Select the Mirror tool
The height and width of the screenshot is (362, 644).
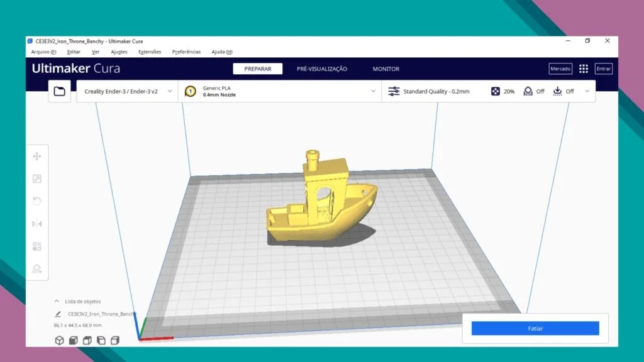pos(37,224)
